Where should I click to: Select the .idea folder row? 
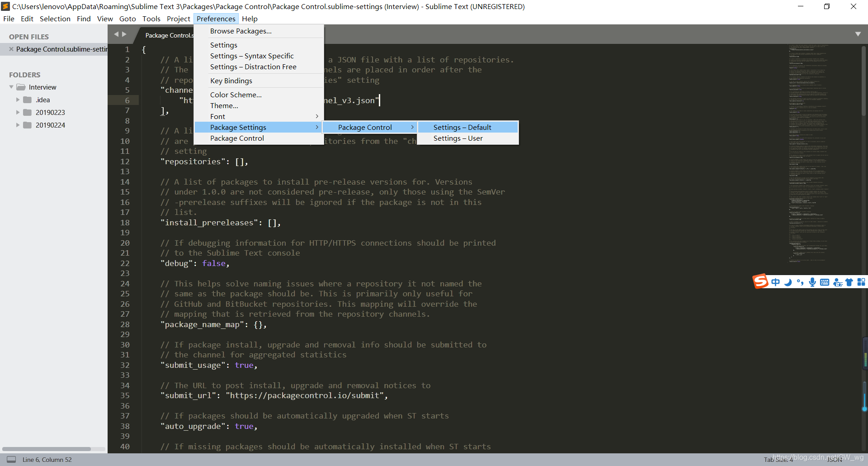pos(54,100)
